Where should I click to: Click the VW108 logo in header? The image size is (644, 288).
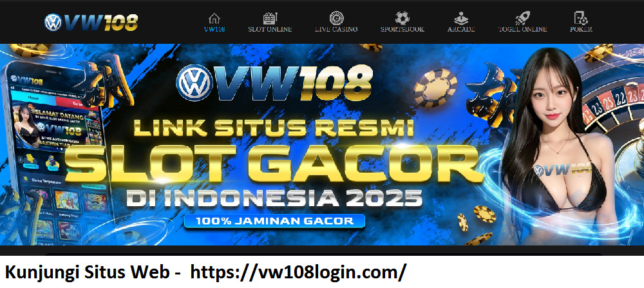[91, 22]
